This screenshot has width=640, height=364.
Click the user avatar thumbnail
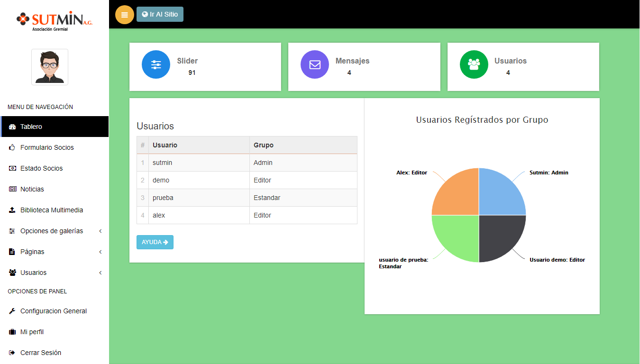point(50,67)
